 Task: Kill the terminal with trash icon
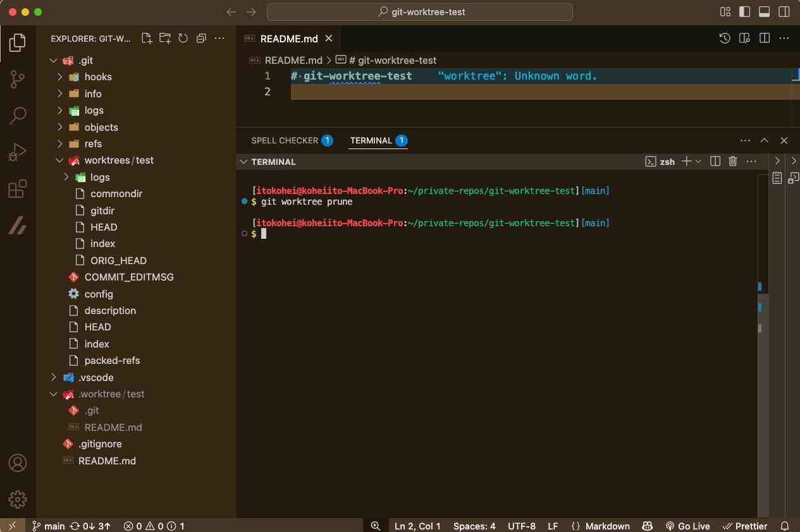click(x=733, y=162)
